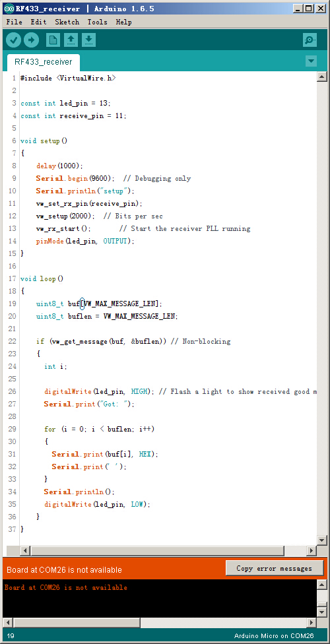Open the Sketch menu
This screenshot has width=330, height=644.
pos(67,22)
